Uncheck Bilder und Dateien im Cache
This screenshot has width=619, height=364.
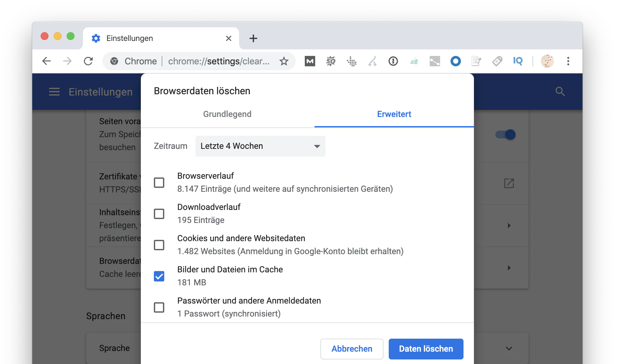point(159,276)
